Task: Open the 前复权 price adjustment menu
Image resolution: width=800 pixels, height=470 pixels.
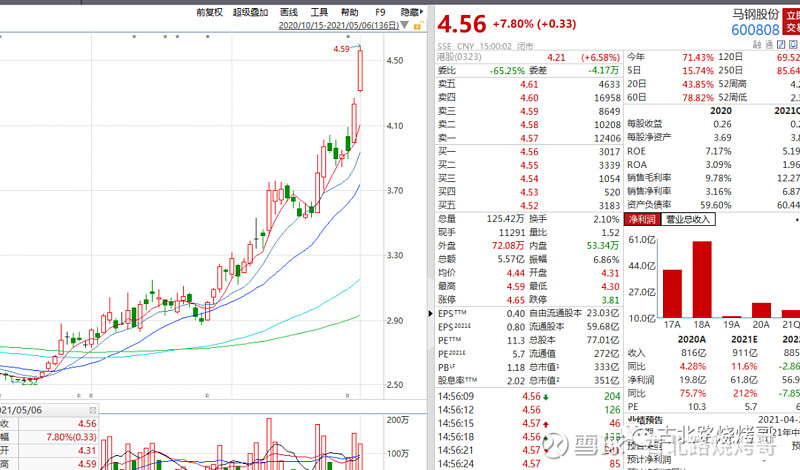Action: [x=209, y=12]
